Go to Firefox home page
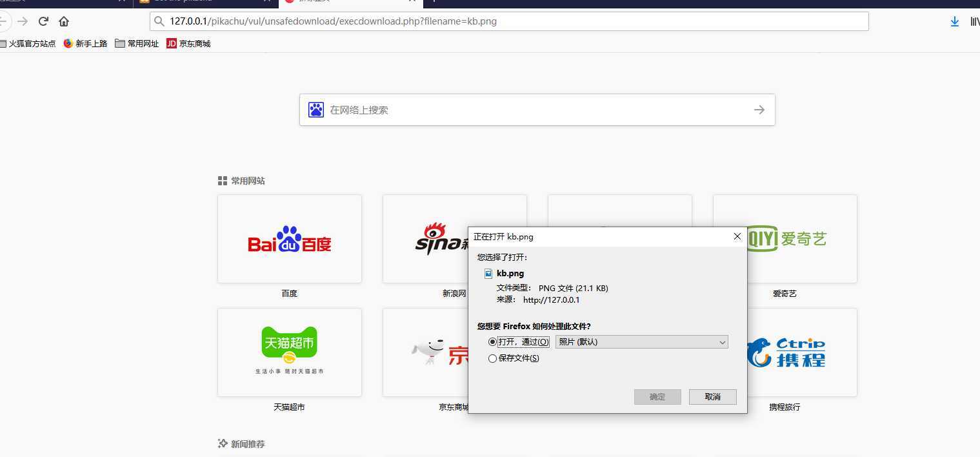Viewport: 980px width, 457px height. click(64, 21)
